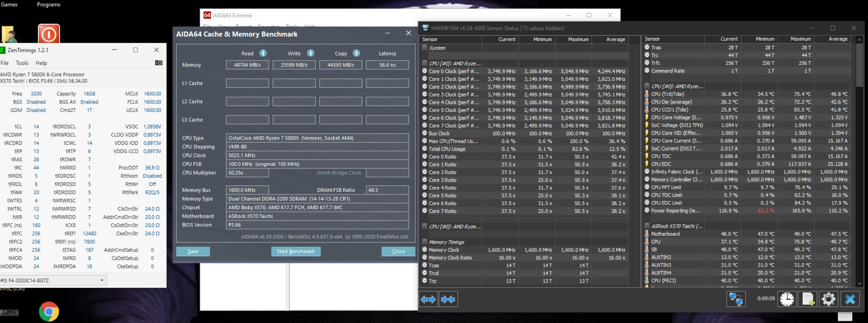Click the Copy info icon in AIDA64 benchmark
This screenshot has width=868, height=323.
tap(356, 53)
